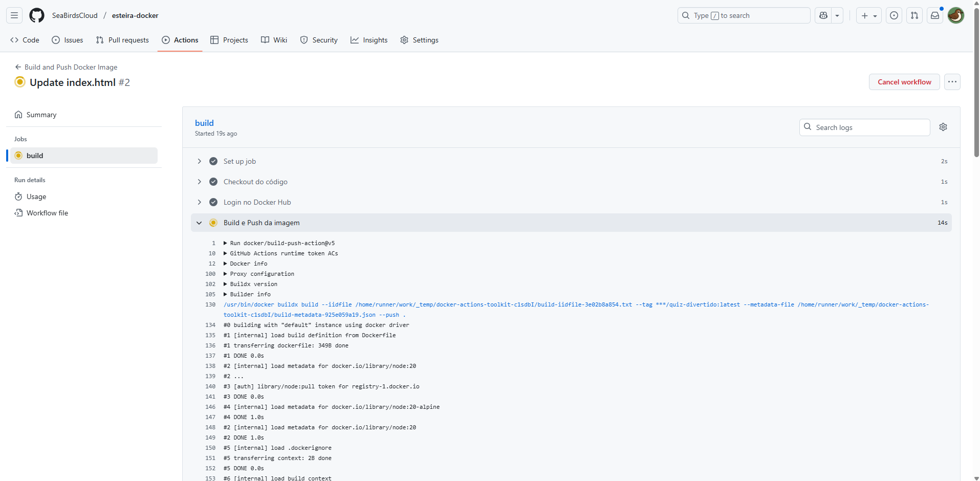
Task: Open the repository Settings tab
Action: [420, 40]
